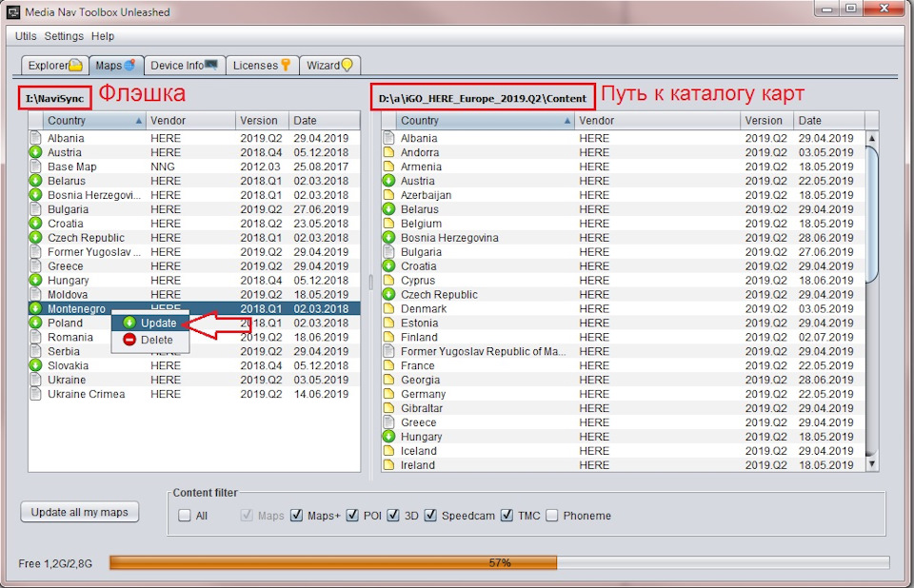914x588 pixels.
Task: Click document icon beside Ukraine Crimea
Action: coord(35,394)
